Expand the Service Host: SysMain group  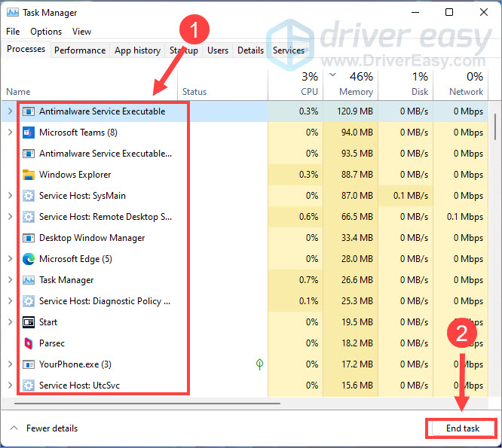point(11,195)
